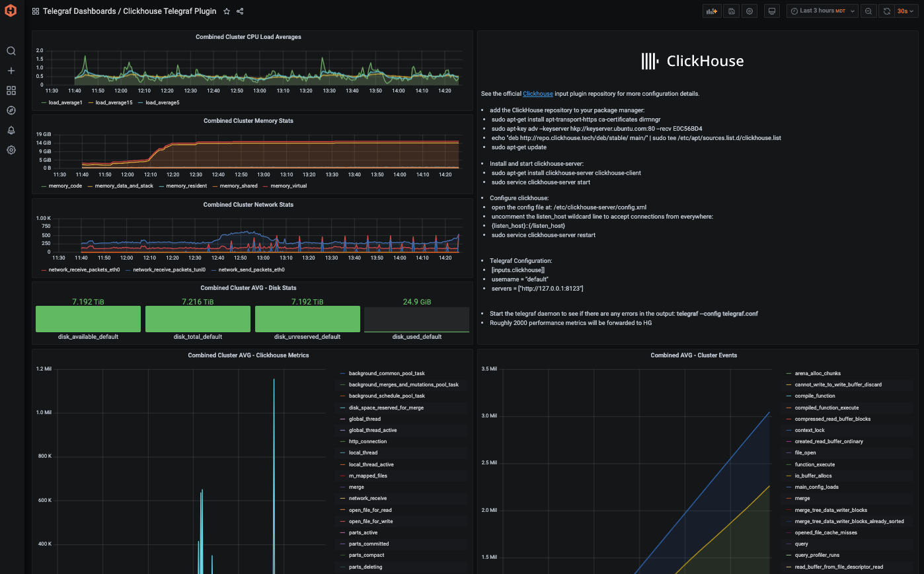Open Combined Cluster Network Stats panel menu
924x574 pixels.
249,205
